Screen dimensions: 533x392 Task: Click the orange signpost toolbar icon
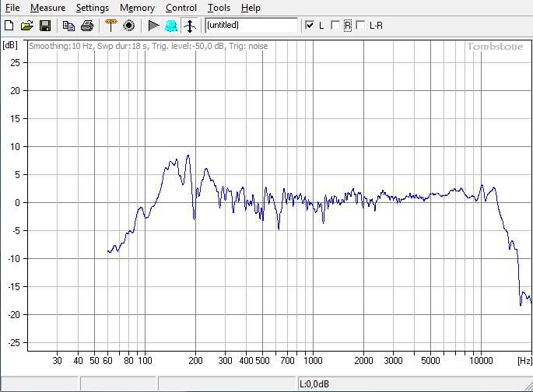110,26
